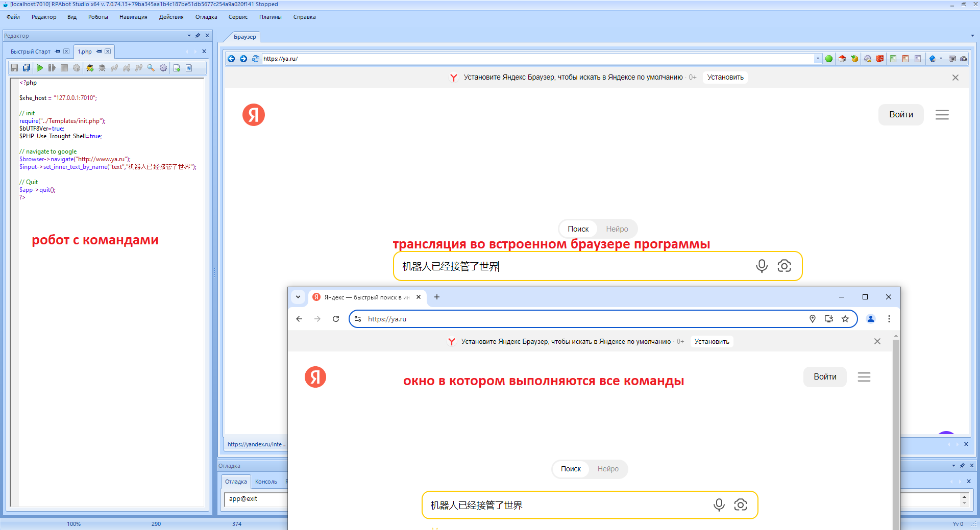980x530 pixels.
Task: Open the Отладка panel dropdown arrow
Action: [953, 465]
